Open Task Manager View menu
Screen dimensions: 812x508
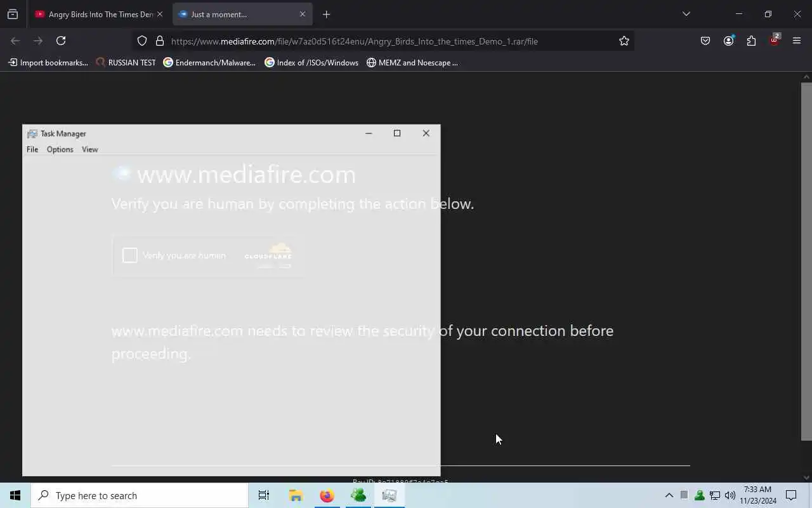tap(89, 149)
